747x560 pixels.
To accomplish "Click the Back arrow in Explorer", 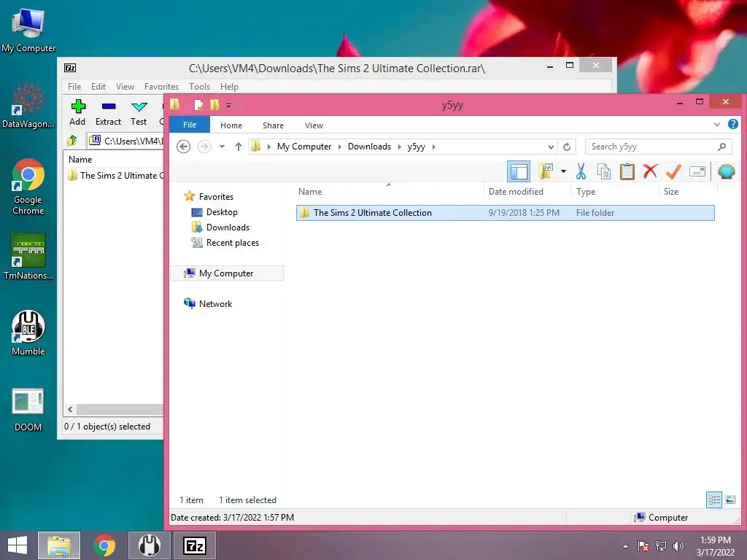I will click(183, 147).
